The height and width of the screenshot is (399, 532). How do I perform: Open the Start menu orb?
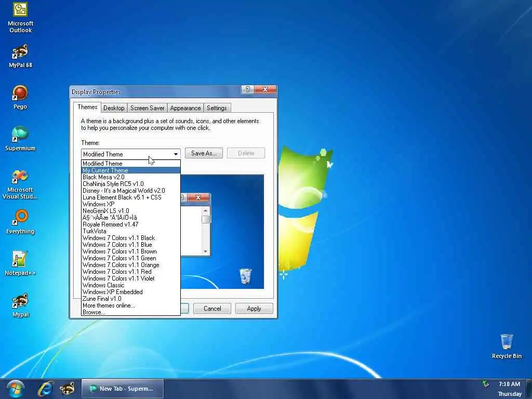pyautogui.click(x=15, y=389)
